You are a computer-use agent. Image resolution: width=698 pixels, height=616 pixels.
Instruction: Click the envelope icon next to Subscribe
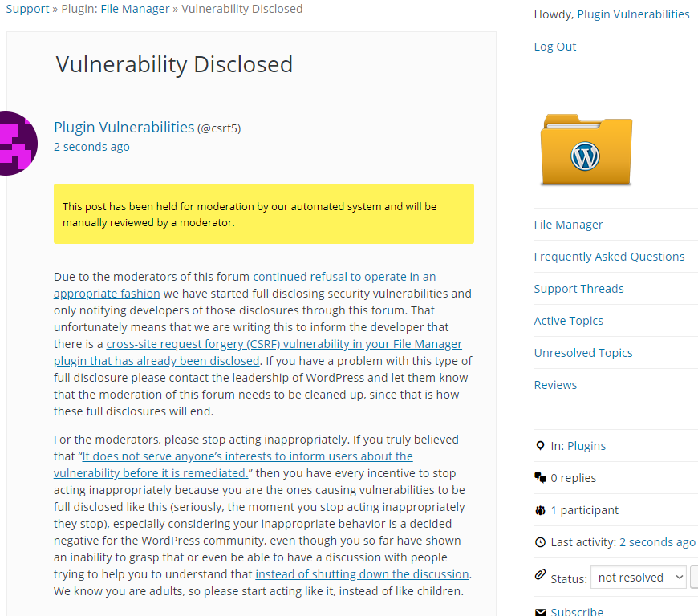click(540, 612)
